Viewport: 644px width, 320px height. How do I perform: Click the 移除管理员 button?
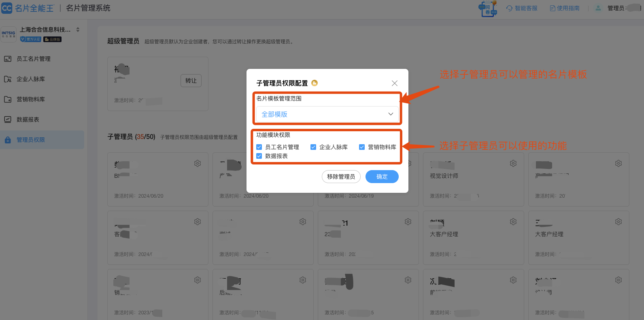tap(341, 177)
